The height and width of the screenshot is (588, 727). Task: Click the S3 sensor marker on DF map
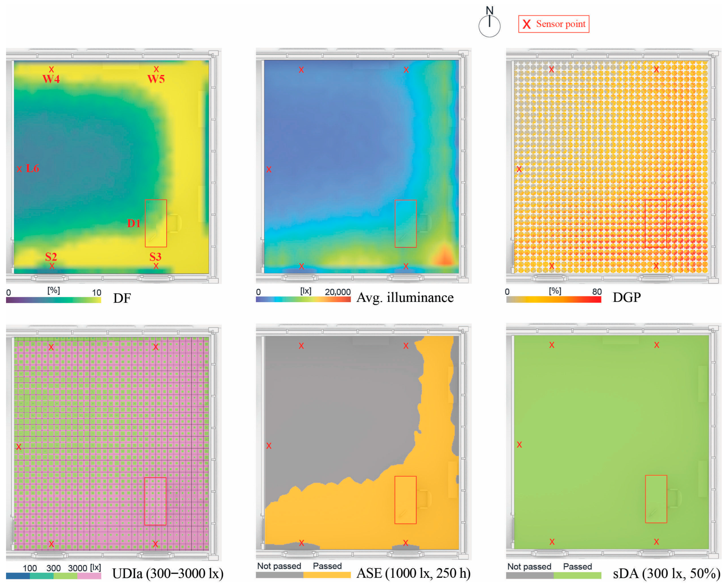pos(156,266)
